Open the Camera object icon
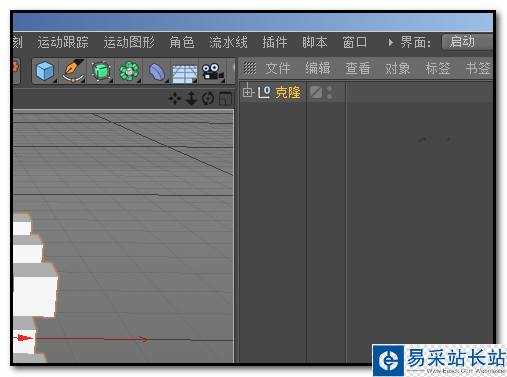This screenshot has height=377, width=507. pos(213,72)
